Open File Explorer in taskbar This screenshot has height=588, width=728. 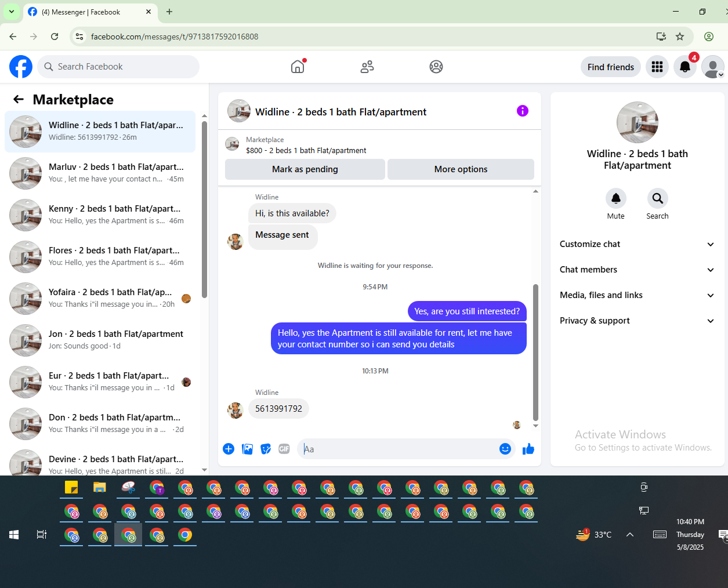[x=100, y=488]
